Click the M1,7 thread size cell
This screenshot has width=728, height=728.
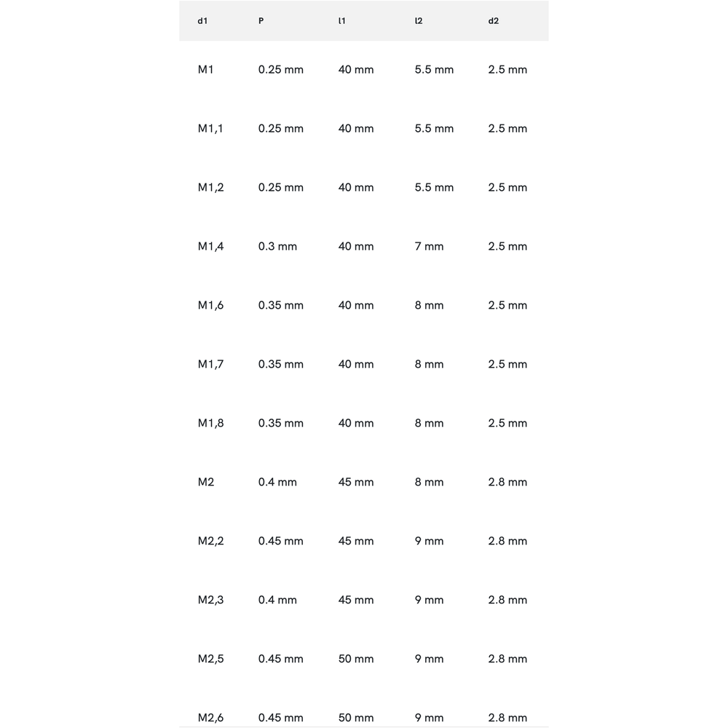click(x=210, y=365)
